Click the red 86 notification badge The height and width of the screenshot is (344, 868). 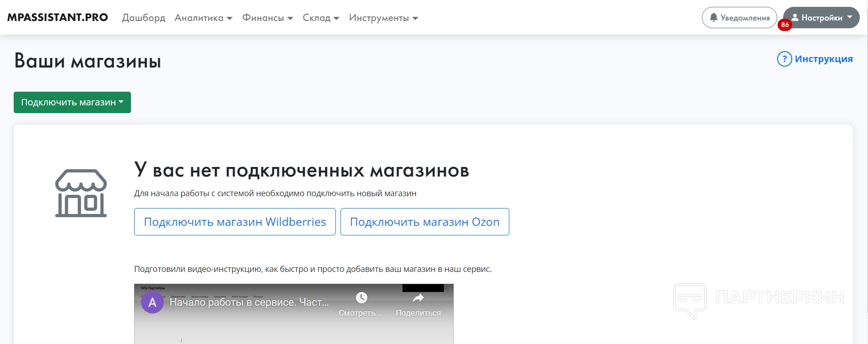(x=785, y=25)
